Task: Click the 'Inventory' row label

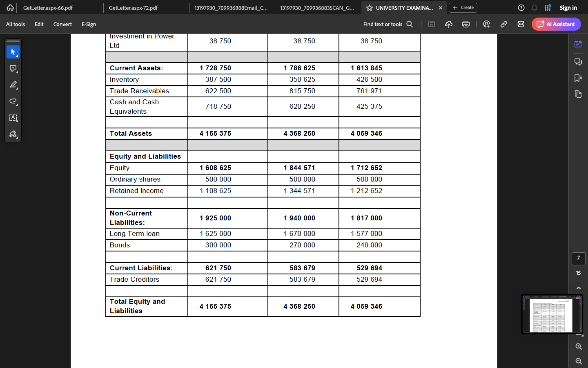Action: coord(124,79)
